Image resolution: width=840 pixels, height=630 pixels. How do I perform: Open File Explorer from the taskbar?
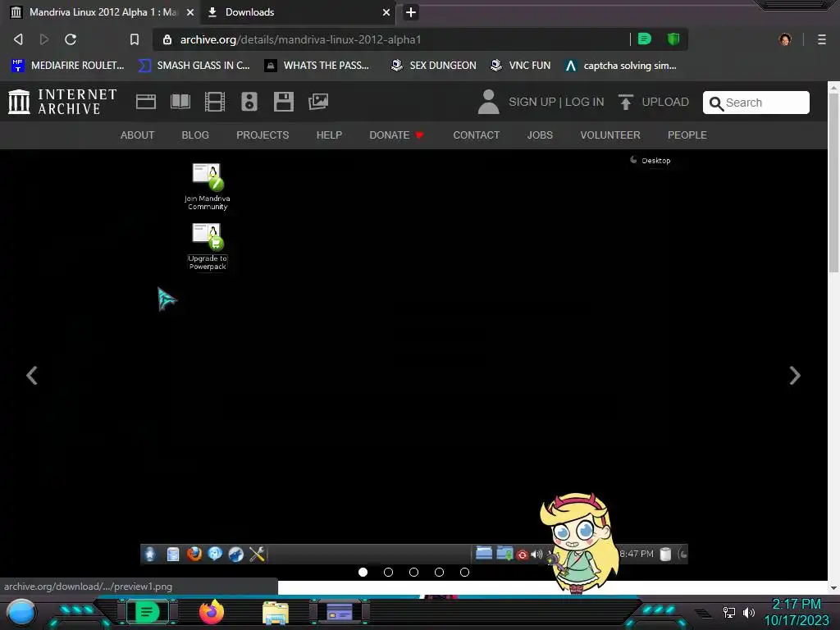tap(276, 613)
